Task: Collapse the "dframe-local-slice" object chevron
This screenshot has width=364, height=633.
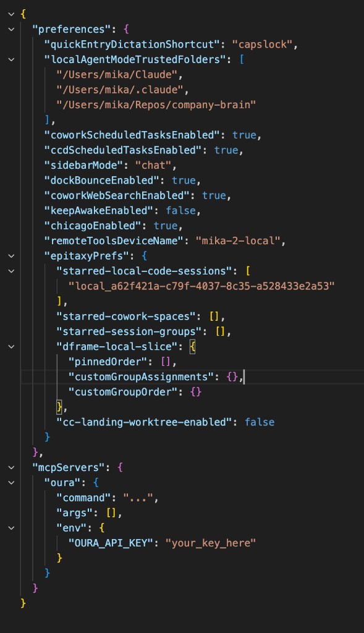Action: (x=11, y=346)
